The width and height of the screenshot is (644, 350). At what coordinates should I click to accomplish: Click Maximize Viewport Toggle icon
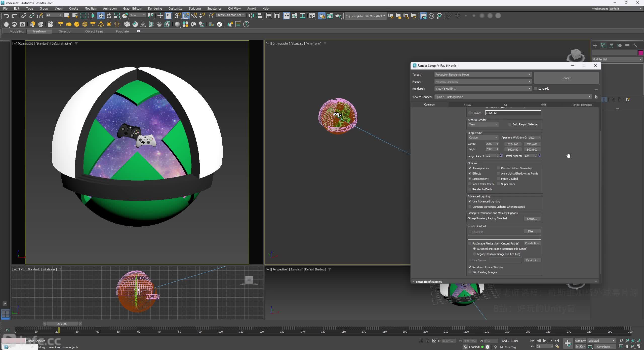638,346
